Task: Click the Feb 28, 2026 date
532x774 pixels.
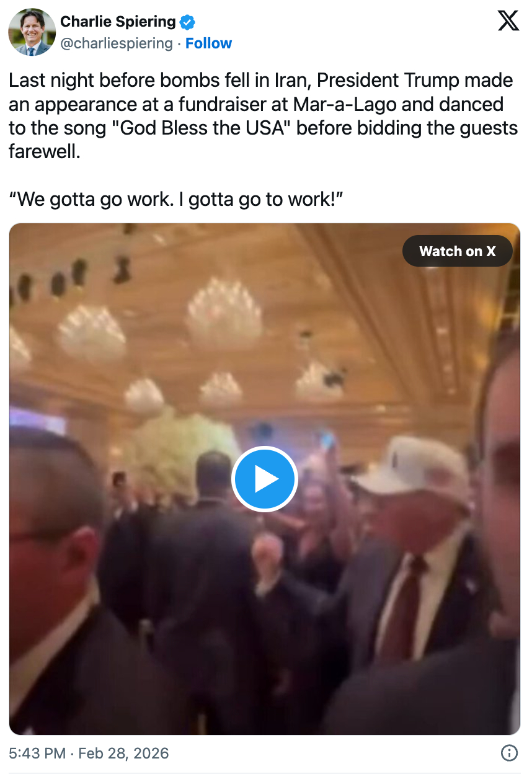Action: coord(123,753)
